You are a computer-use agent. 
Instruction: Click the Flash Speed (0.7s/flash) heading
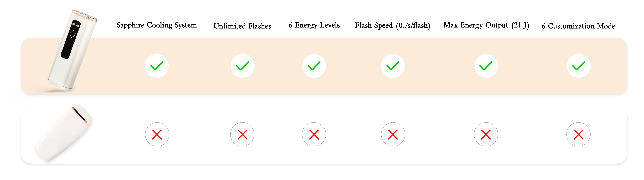point(392,26)
